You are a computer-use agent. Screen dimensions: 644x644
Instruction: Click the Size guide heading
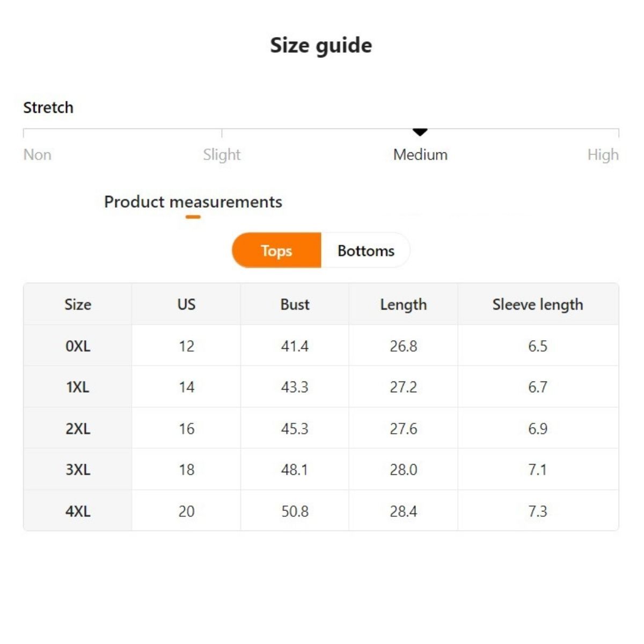click(321, 46)
